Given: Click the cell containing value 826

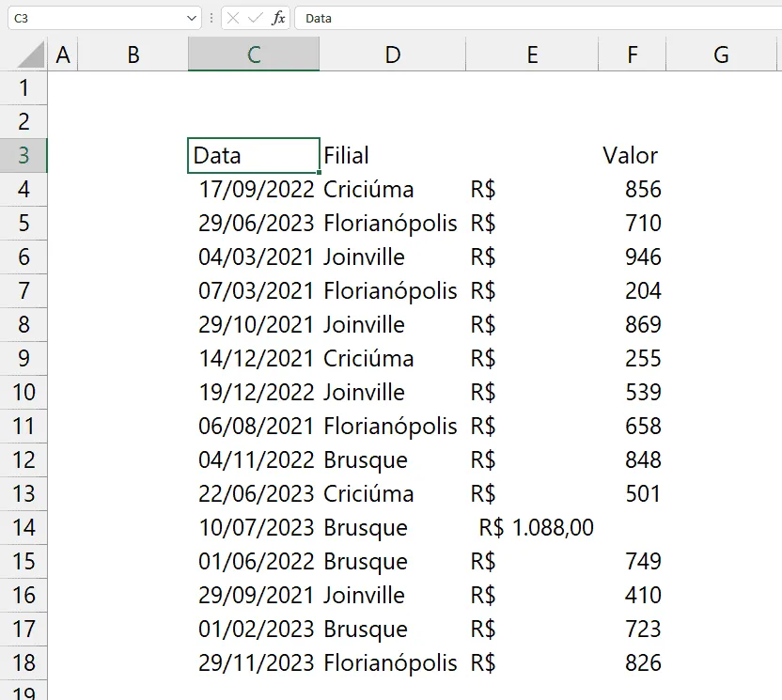Looking at the screenshot, I should click(x=632, y=662).
